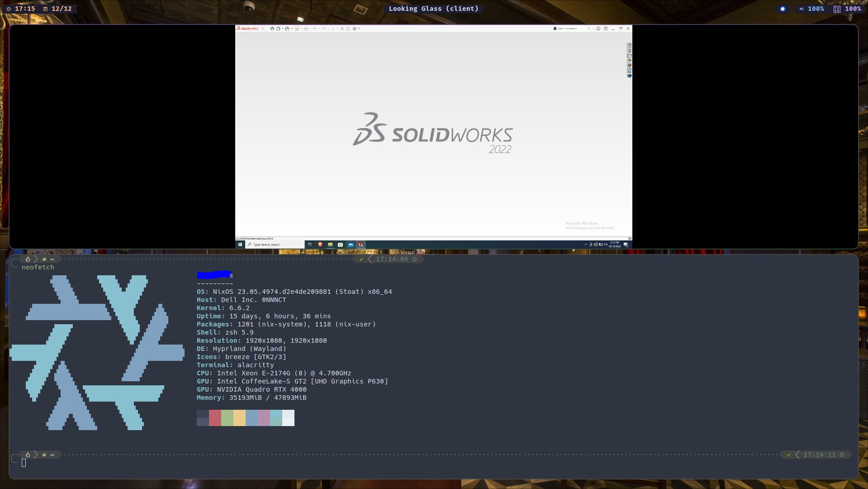This screenshot has width=868, height=489.
Task: Launch Brave browser from the taskbar
Action: pos(320,244)
